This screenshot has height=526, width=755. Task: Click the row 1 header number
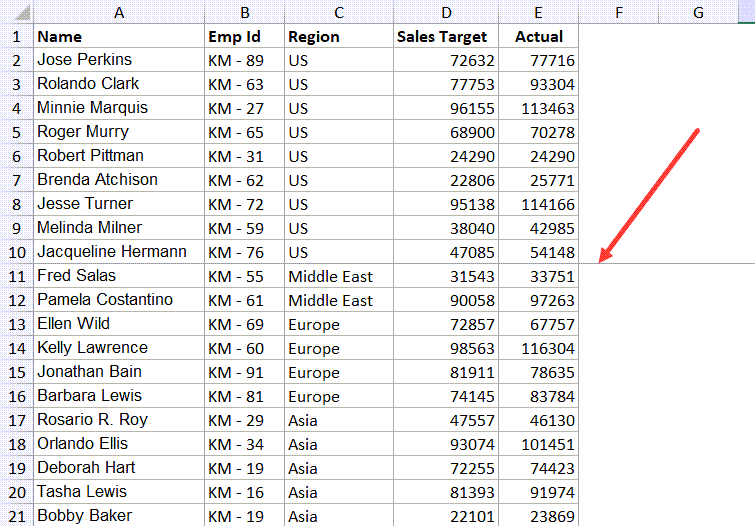pyautogui.click(x=16, y=36)
